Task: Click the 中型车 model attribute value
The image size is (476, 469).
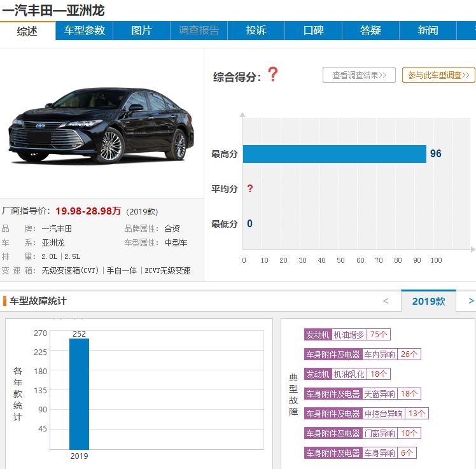Action: coord(176,242)
